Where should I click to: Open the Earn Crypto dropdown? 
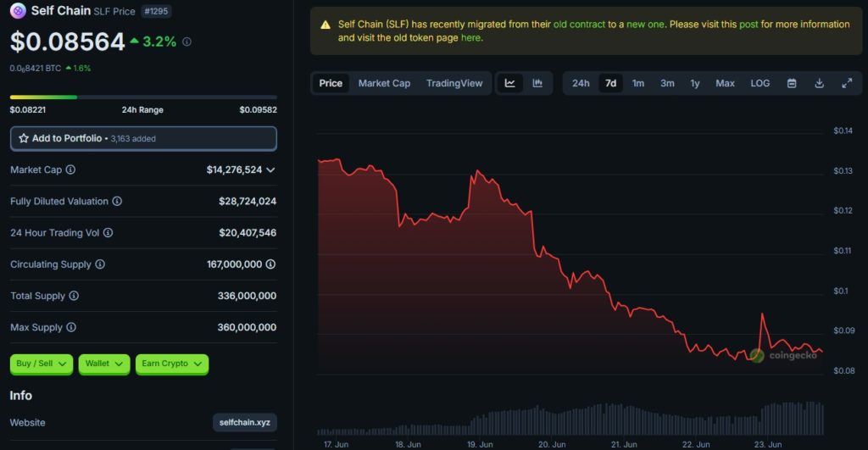(x=172, y=364)
